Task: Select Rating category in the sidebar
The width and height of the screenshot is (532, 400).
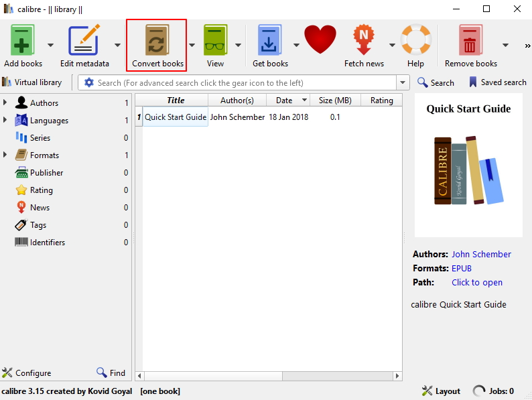Action: point(42,190)
